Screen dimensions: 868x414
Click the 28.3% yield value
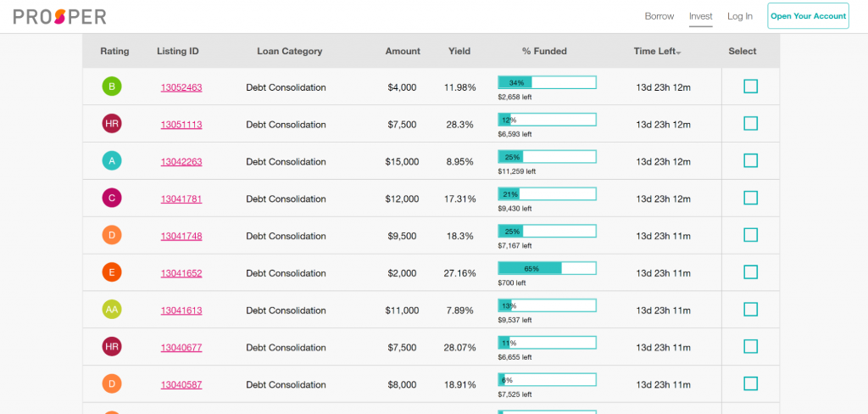click(460, 125)
